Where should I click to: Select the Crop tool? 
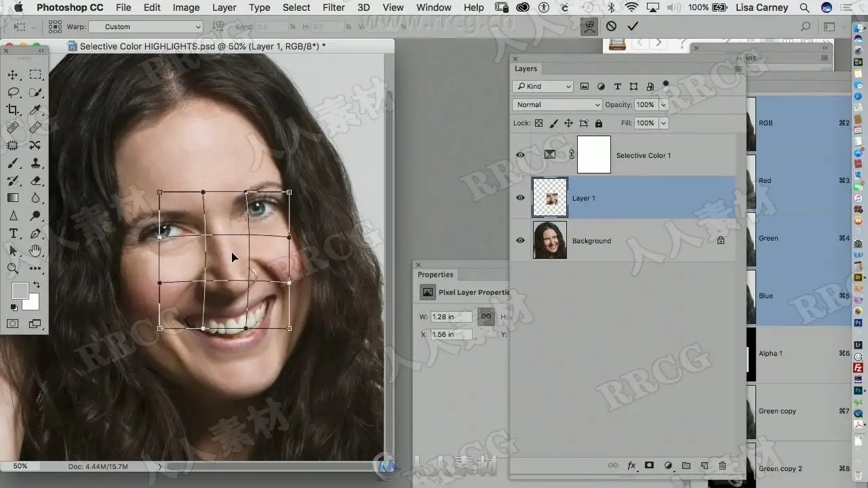pyautogui.click(x=13, y=110)
